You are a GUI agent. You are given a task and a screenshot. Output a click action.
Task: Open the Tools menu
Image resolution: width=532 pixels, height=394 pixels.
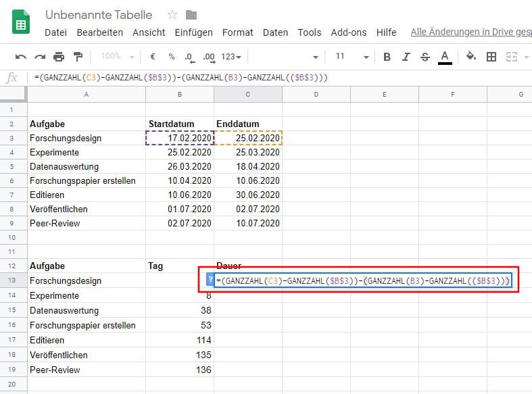click(x=310, y=32)
